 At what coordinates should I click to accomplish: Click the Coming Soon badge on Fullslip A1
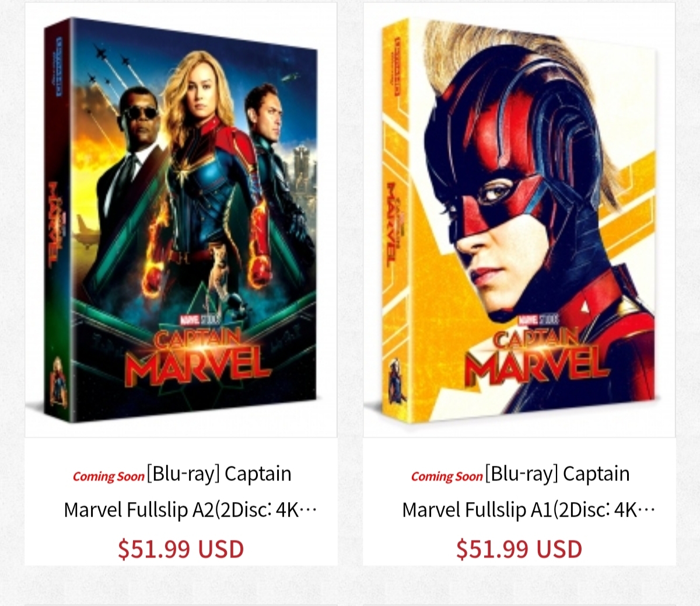pos(447,476)
